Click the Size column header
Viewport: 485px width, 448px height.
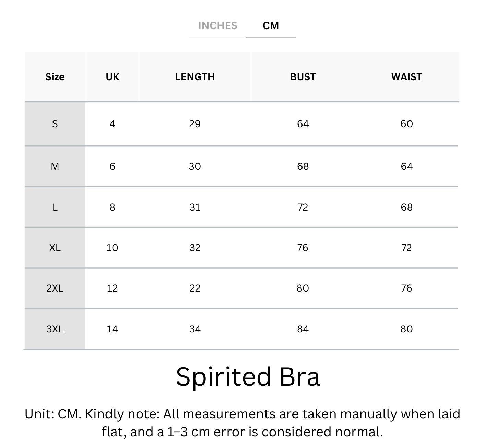pos(55,77)
